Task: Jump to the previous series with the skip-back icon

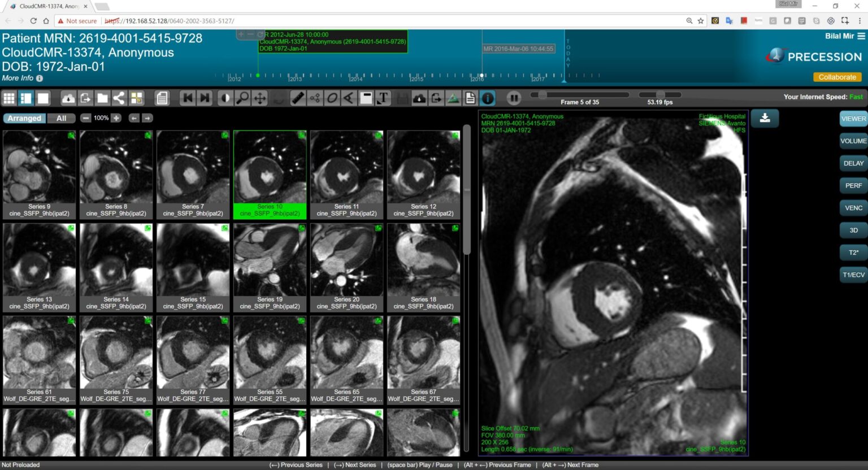Action: [x=188, y=98]
